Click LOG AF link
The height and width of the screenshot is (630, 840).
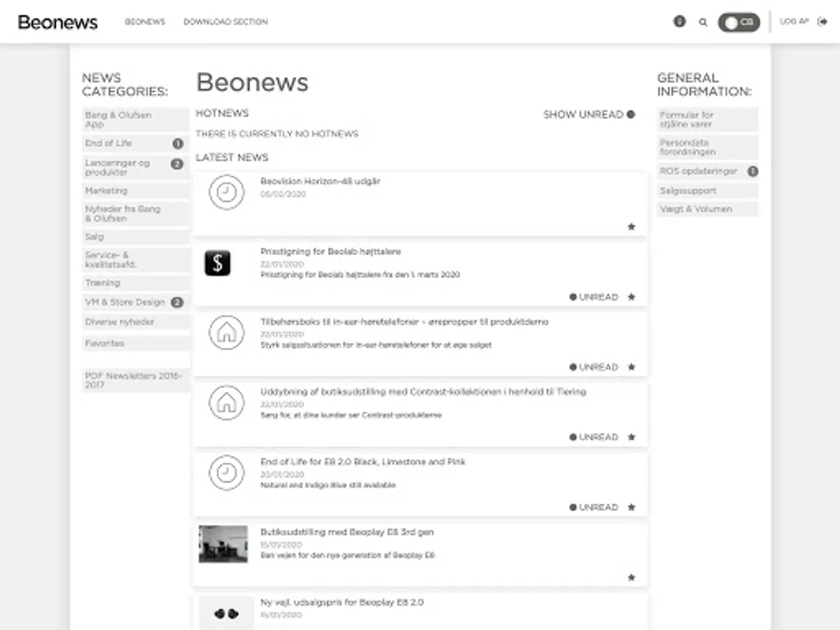pyautogui.click(x=794, y=22)
